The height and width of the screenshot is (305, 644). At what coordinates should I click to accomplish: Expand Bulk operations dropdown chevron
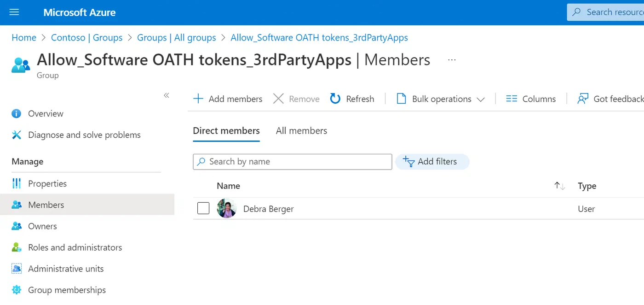pyautogui.click(x=481, y=100)
